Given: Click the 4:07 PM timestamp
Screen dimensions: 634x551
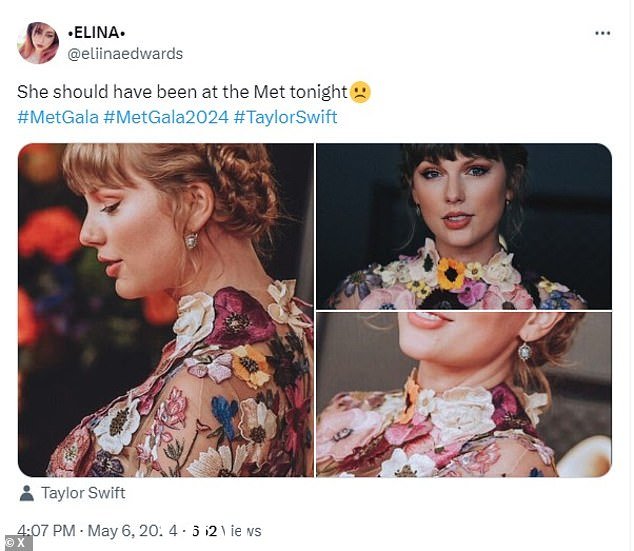Looking at the screenshot, I should (46, 530).
